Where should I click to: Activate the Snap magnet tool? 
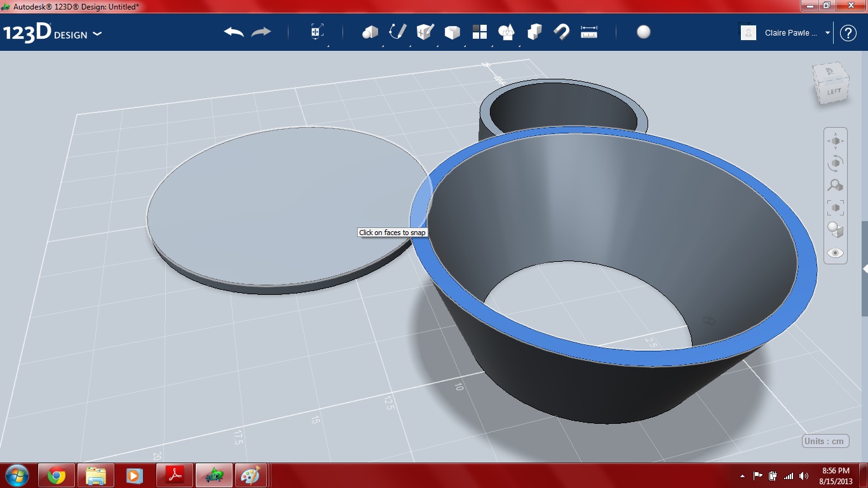(x=562, y=32)
